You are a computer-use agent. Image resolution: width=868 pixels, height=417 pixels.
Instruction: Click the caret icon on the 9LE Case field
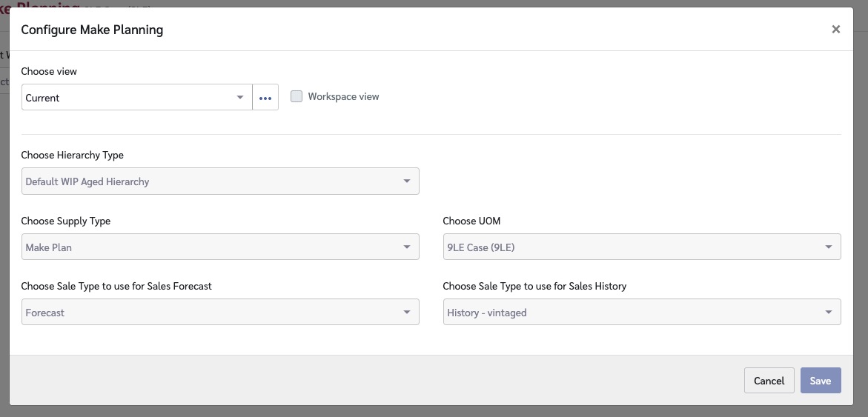click(829, 247)
